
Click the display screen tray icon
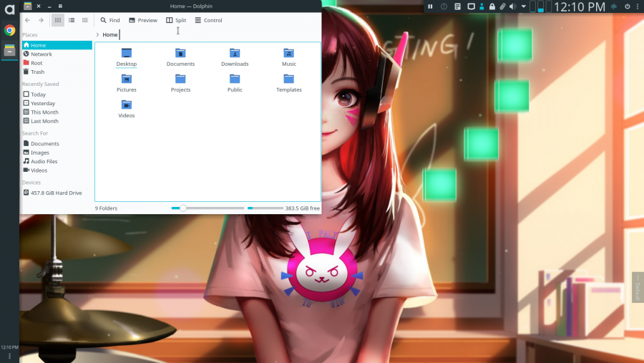(x=471, y=6)
